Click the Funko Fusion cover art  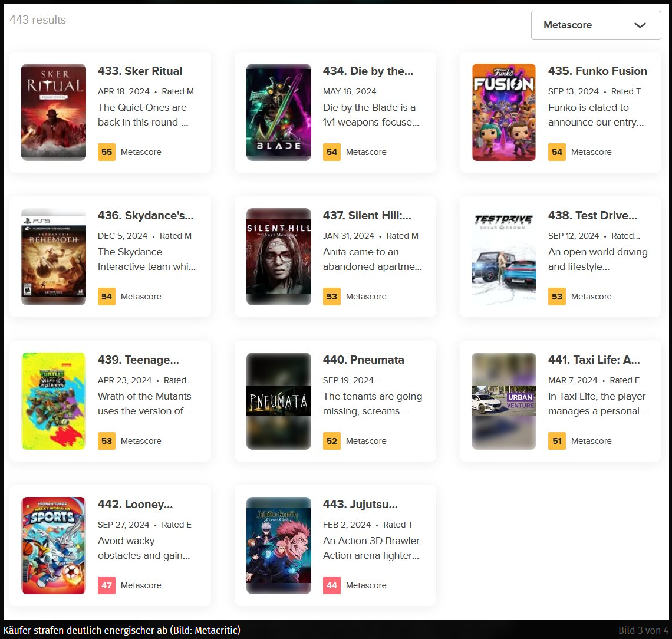[x=503, y=112]
